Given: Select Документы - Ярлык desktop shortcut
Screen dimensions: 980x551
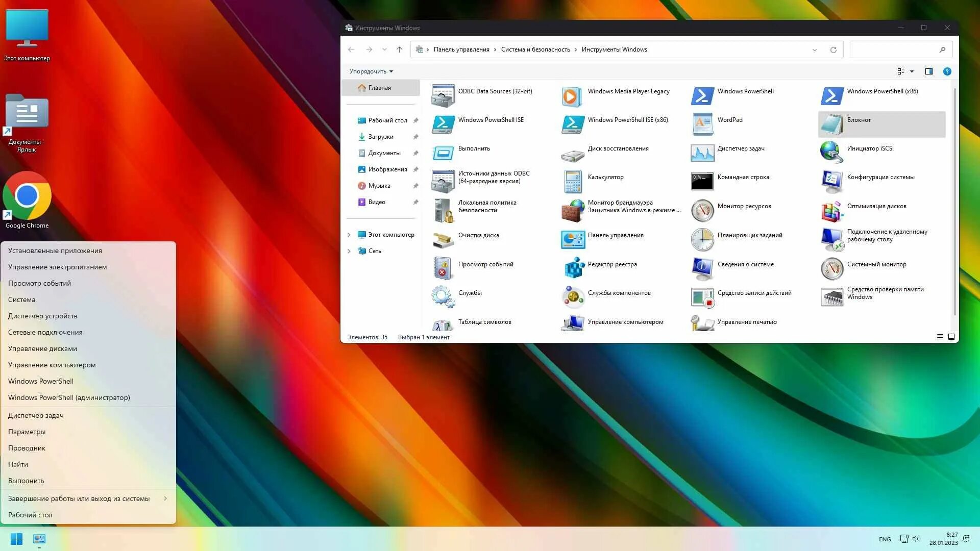Looking at the screenshot, I should pyautogui.click(x=27, y=123).
